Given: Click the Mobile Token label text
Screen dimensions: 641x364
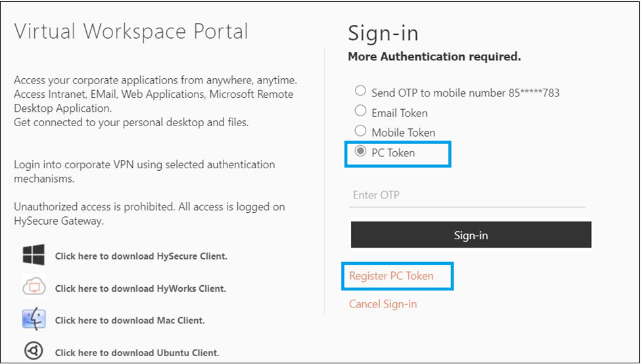Looking at the screenshot, I should tap(403, 133).
